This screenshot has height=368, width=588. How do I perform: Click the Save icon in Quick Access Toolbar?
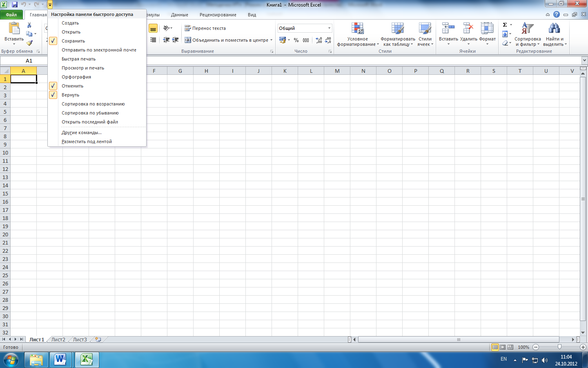tap(15, 4)
